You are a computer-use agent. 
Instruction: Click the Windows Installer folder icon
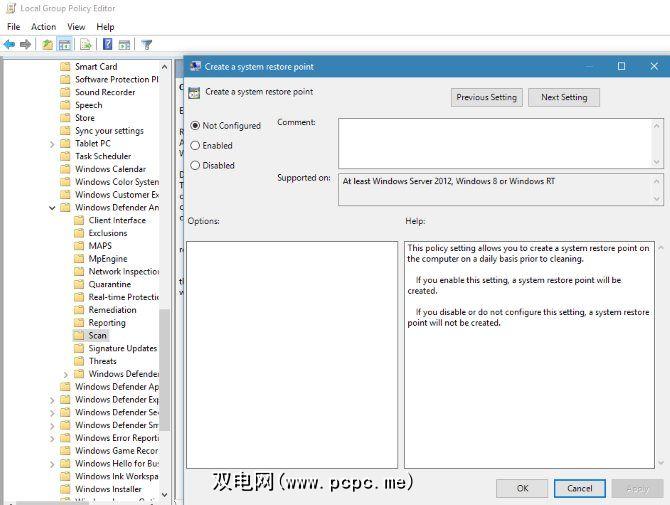[x=65, y=489]
